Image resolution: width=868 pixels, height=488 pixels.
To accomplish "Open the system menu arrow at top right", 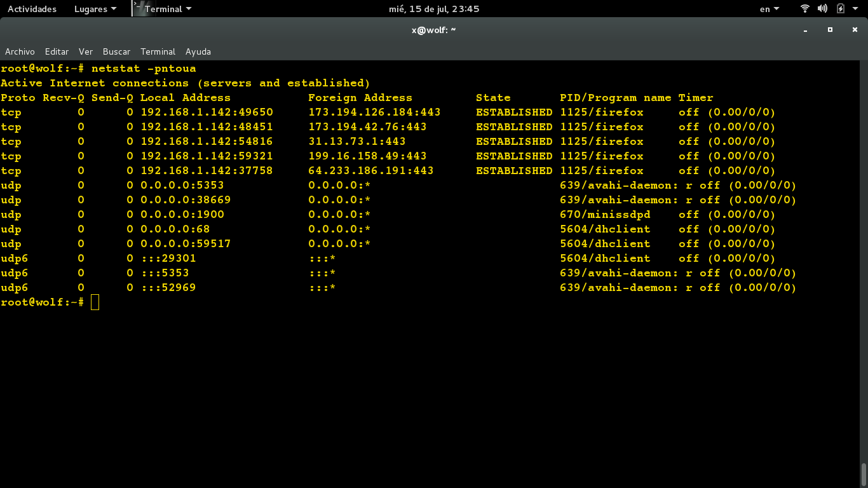I will pyautogui.click(x=857, y=9).
